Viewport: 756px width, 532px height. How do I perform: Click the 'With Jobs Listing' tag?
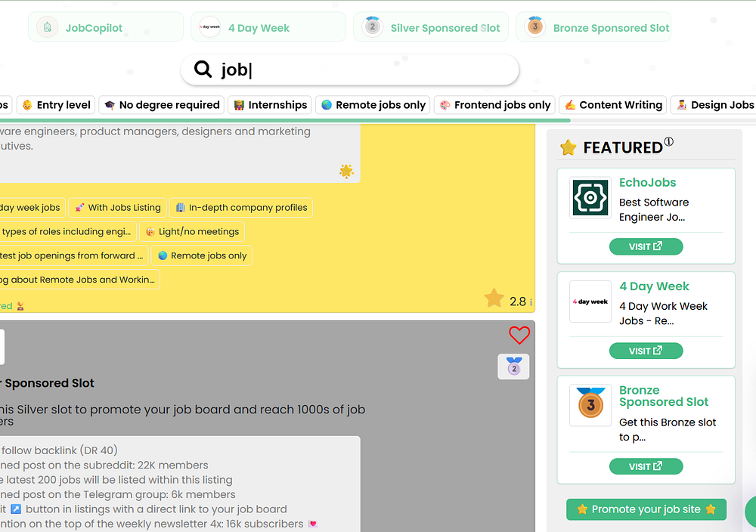click(118, 208)
